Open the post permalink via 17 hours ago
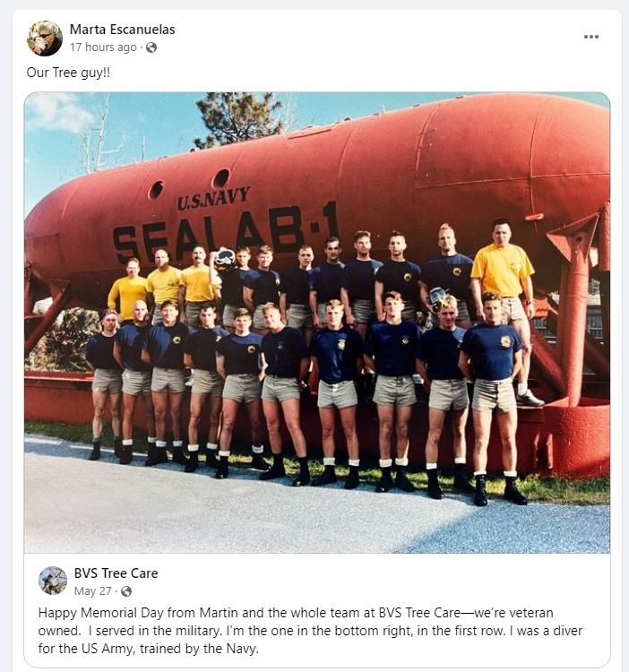This screenshot has height=672, width=629. (x=103, y=47)
